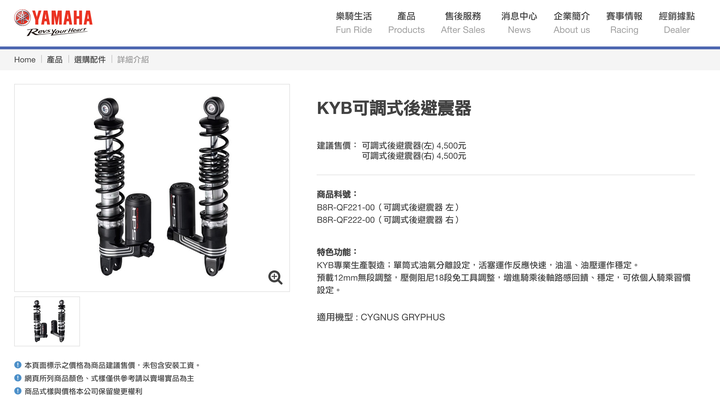
Task: Click the 產品 breadcrumb link
Action: point(55,60)
